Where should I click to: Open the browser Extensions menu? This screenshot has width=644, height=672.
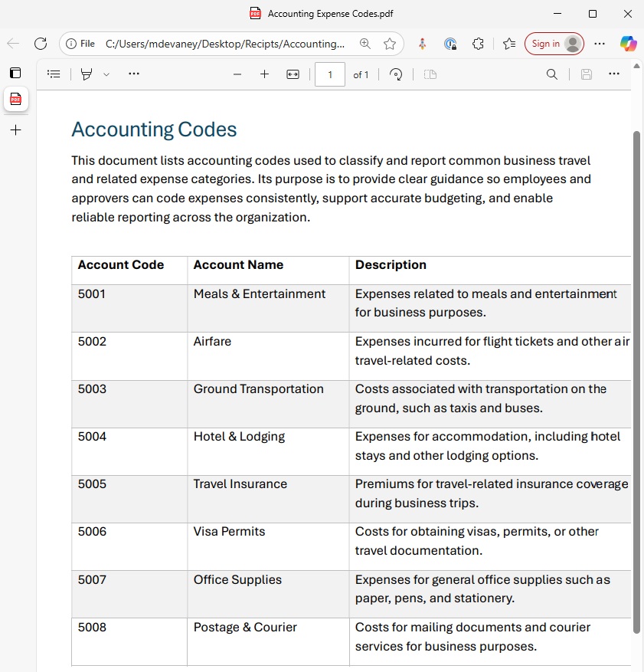tap(478, 44)
